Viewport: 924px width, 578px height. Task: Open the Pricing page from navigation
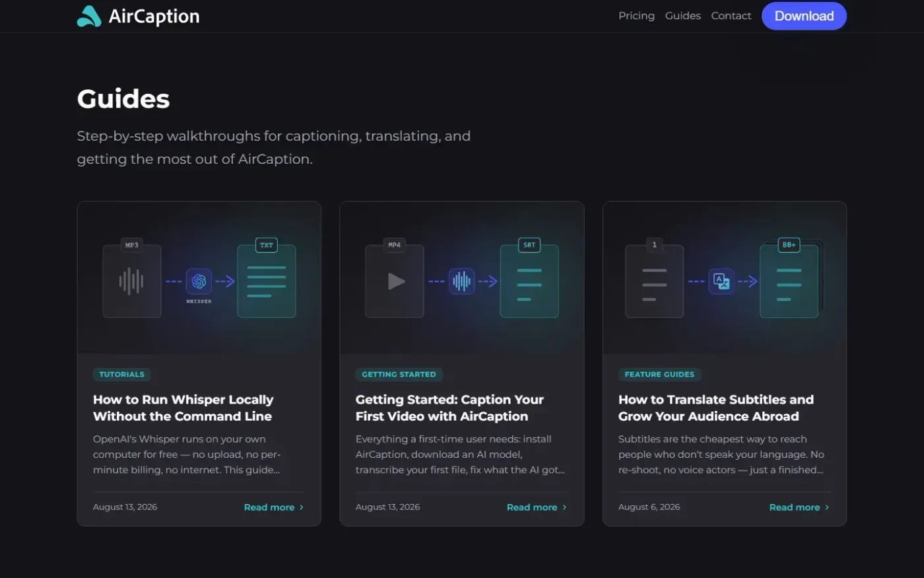click(636, 16)
